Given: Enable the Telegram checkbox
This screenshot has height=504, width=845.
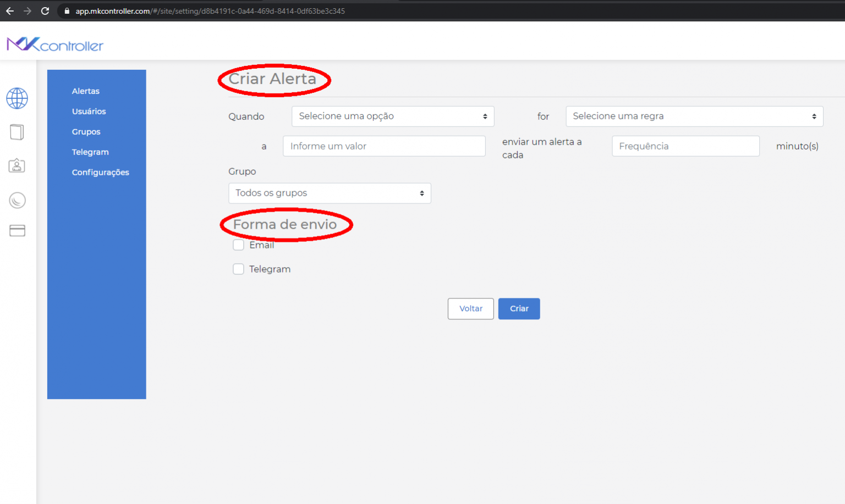Looking at the screenshot, I should [238, 269].
